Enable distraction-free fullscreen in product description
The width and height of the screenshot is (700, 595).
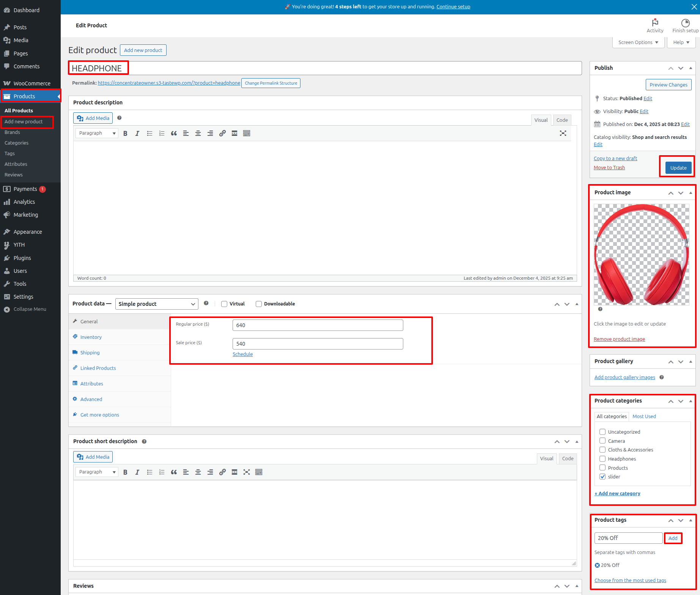tap(563, 133)
